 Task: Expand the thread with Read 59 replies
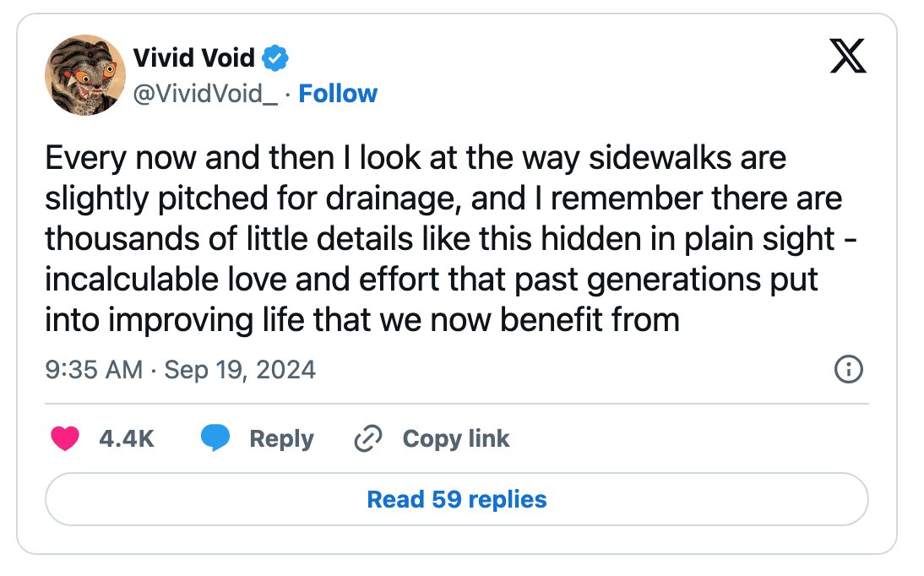coord(457,499)
